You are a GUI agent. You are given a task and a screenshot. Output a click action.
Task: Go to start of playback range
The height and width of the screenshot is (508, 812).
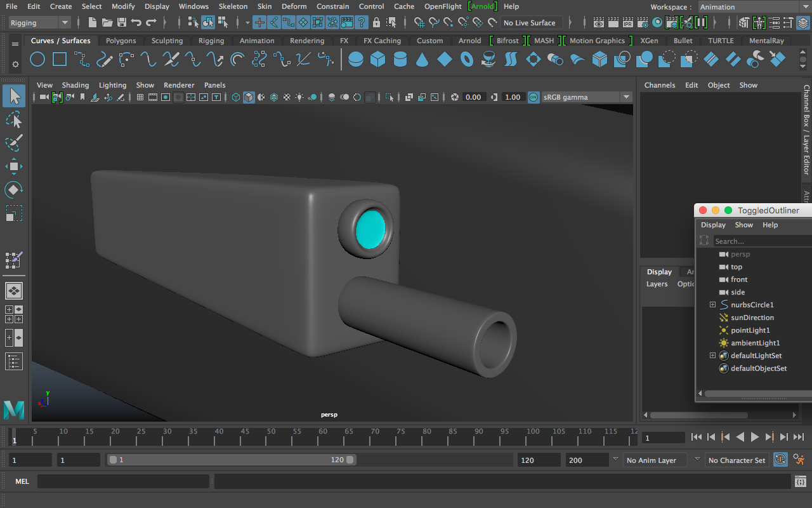697,437
